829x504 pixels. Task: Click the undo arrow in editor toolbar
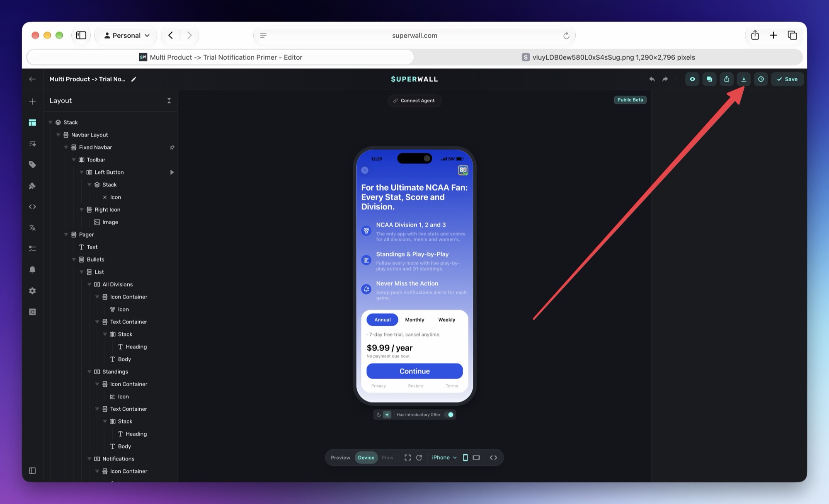(652, 79)
